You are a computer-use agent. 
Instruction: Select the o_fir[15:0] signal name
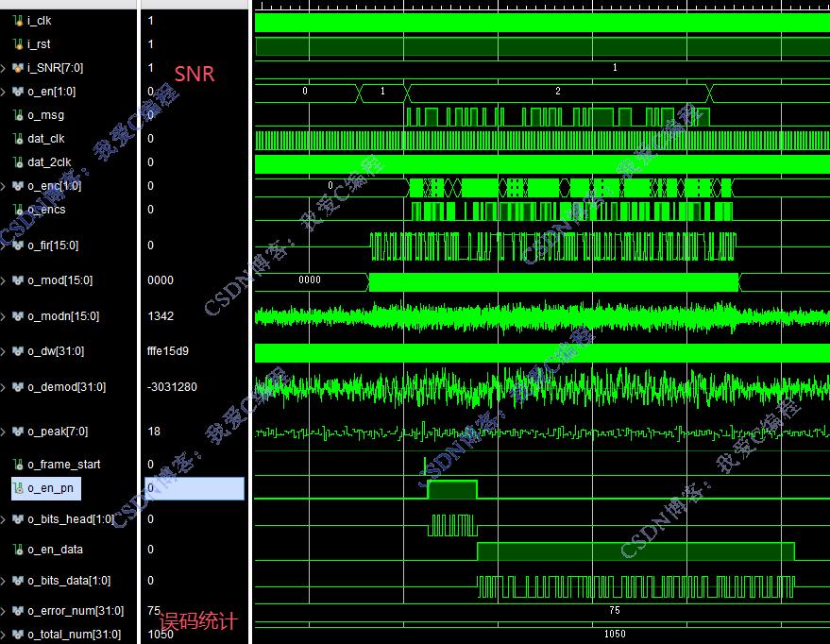(53, 245)
